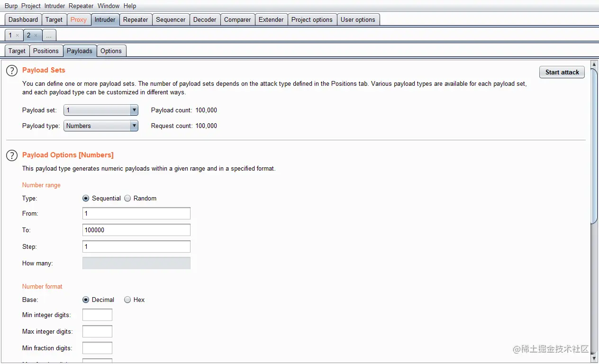Switch to the Sequencer tab
Viewport: 599px width, 364px height.
[171, 20]
